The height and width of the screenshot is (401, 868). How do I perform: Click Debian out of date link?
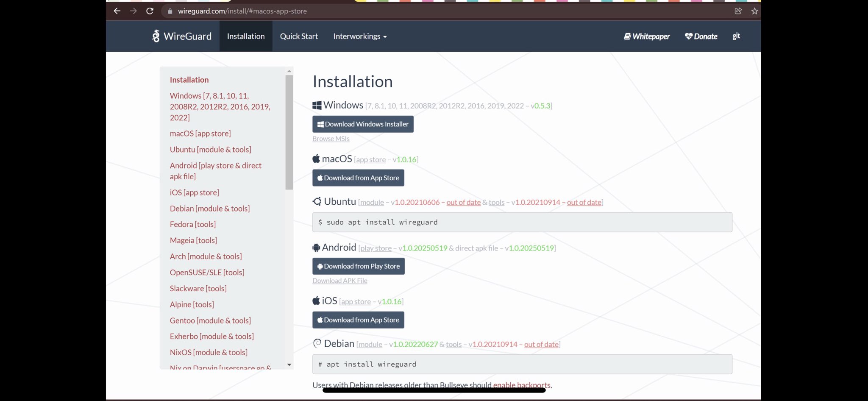point(541,345)
